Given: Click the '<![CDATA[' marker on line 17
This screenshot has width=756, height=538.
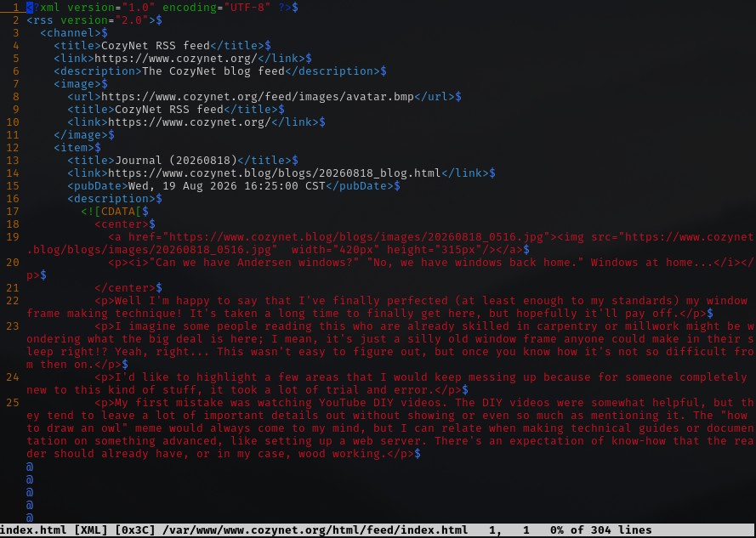Looking at the screenshot, I should coord(111,212).
